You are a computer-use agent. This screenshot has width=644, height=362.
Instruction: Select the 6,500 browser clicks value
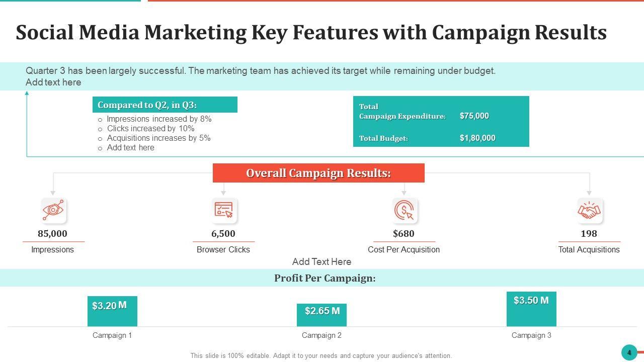coord(223,234)
